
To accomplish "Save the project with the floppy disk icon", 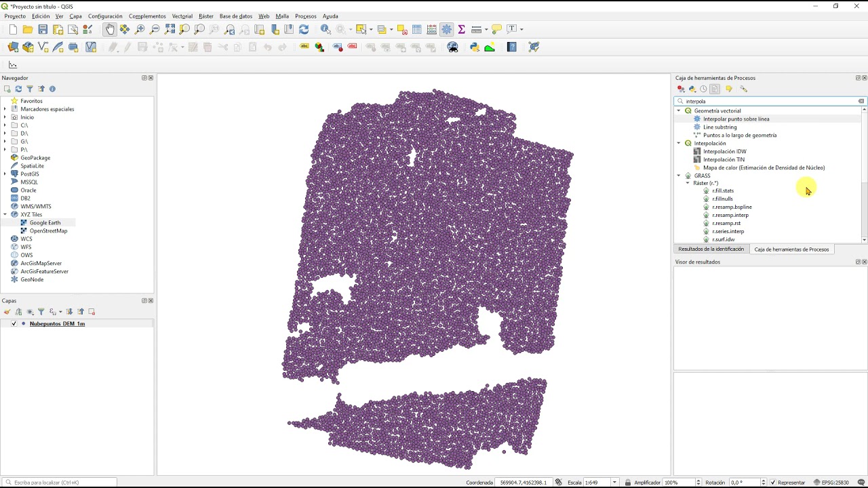I will pos(43,29).
